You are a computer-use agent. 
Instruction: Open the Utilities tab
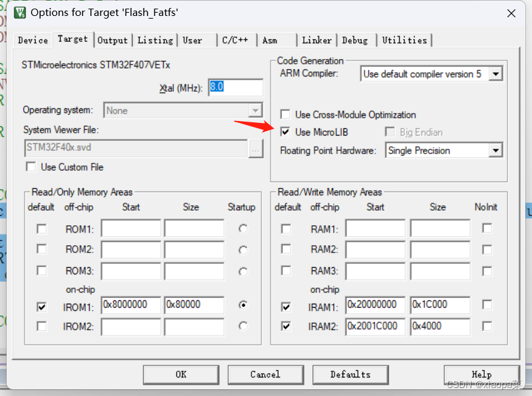pos(404,41)
